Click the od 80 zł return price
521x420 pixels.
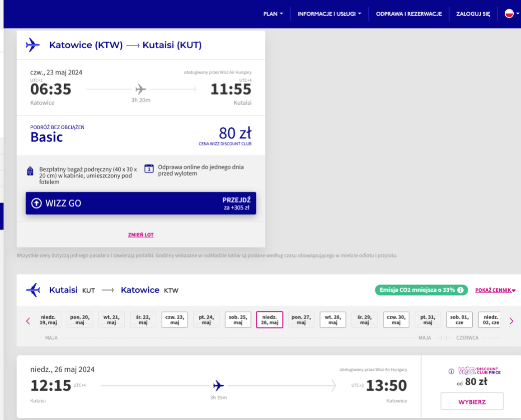[x=472, y=382]
